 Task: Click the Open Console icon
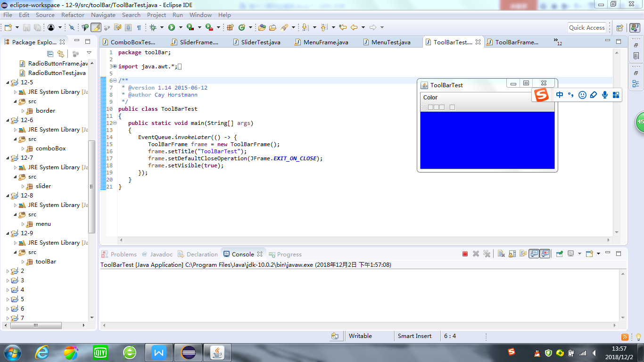click(589, 254)
